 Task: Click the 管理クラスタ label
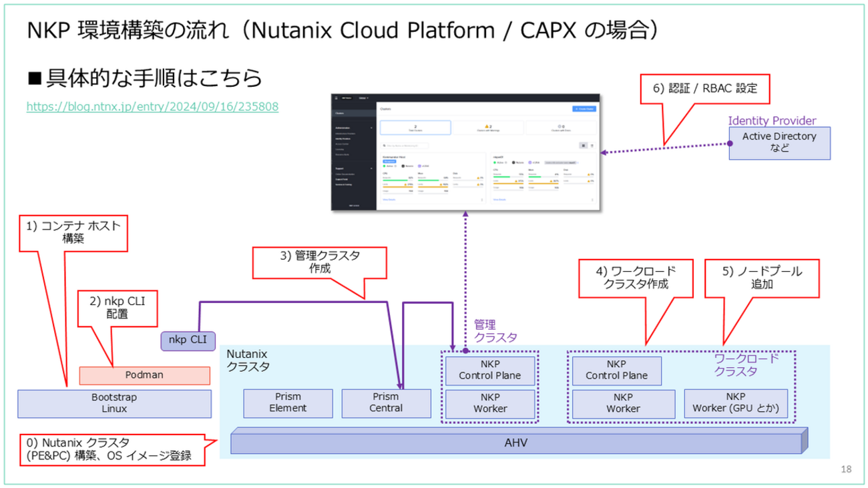pos(495,330)
